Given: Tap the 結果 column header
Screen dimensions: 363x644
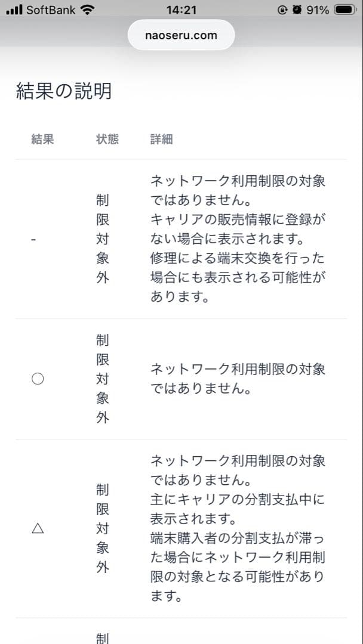Looking at the screenshot, I should [41, 138].
